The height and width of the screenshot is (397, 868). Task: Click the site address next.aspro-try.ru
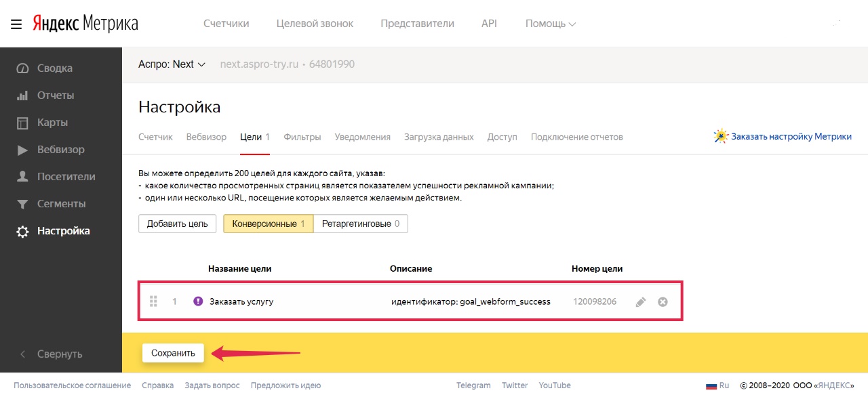260,64
